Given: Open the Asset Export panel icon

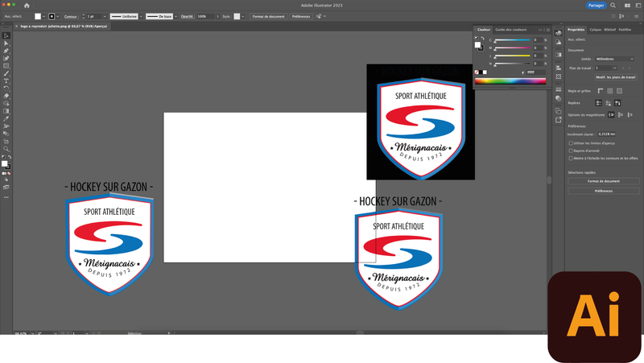Looking at the screenshot, I should [x=558, y=120].
